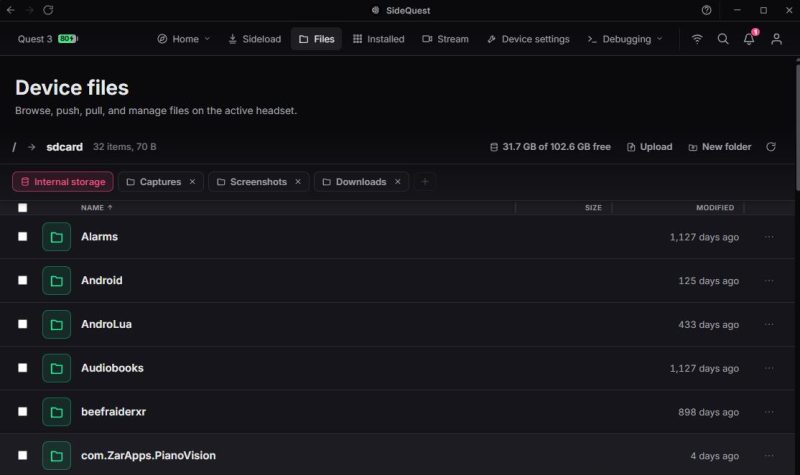Click the Alarms folder icon

[57, 237]
